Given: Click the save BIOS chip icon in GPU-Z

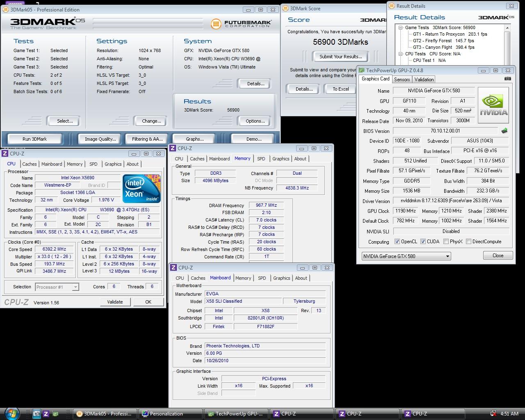Looking at the screenshot, I should coord(504,131).
